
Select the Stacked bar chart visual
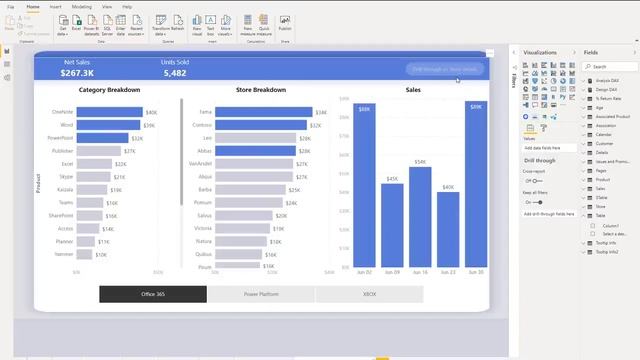(525, 65)
